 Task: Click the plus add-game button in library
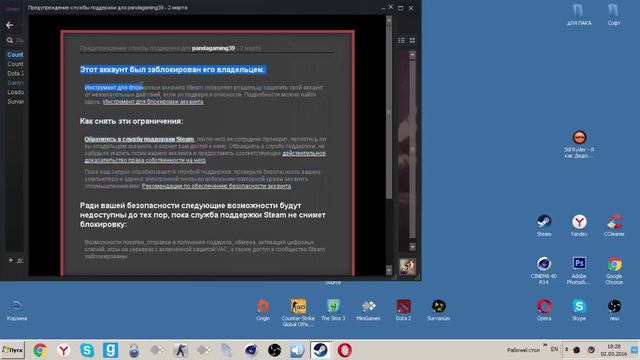tap(11, 260)
